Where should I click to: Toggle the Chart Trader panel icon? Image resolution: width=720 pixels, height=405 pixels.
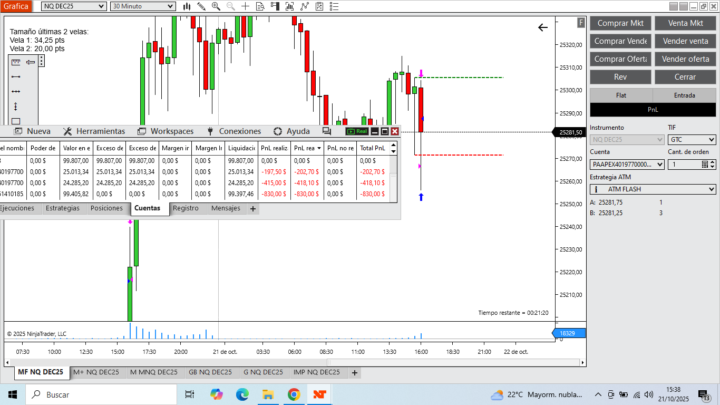(x=275, y=6)
